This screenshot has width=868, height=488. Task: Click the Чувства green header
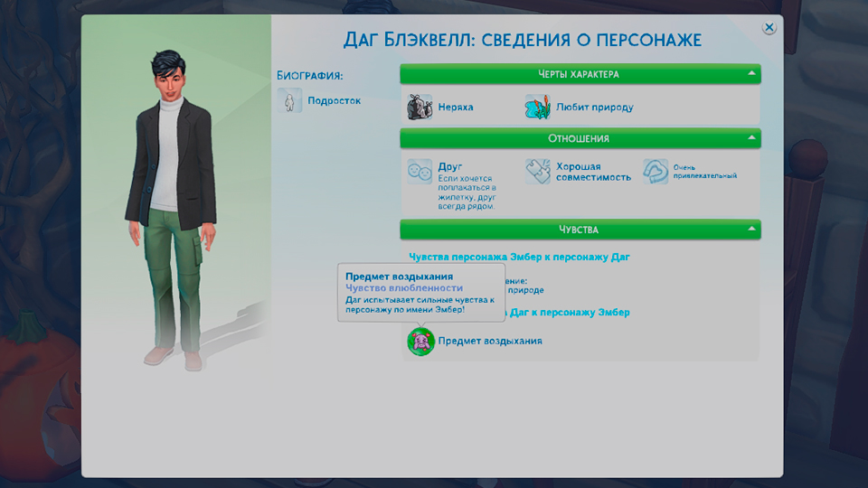580,230
